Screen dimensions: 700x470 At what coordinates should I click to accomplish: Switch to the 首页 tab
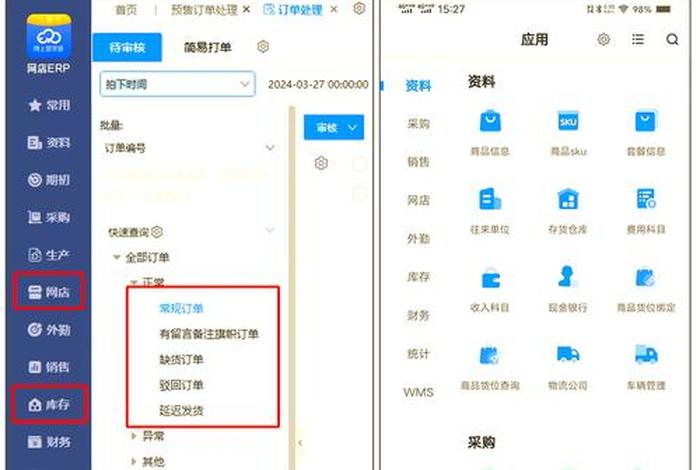(126, 9)
